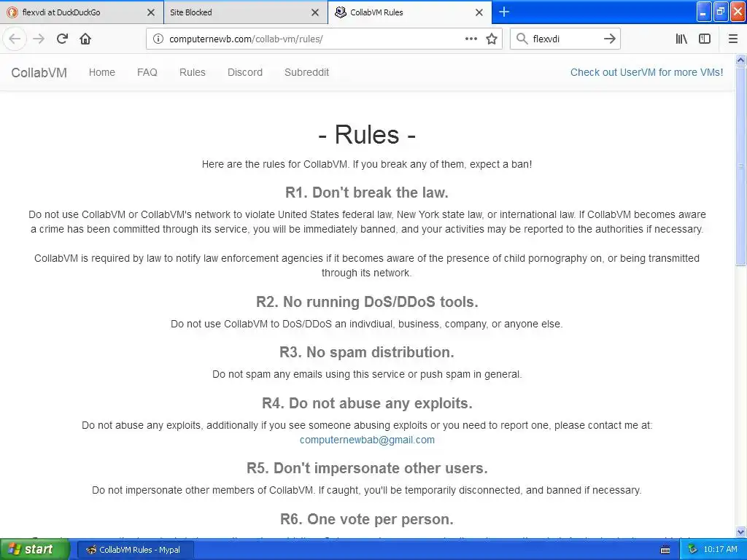
Task: Open a new tab with plus
Action: pos(503,12)
